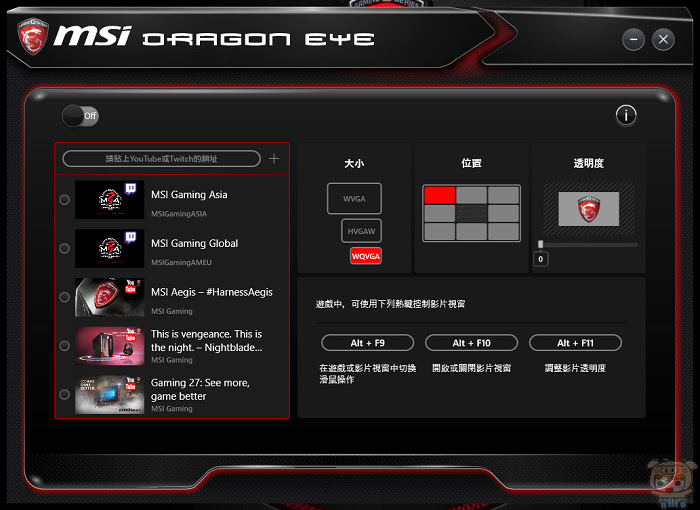Toggle the Dragon Eye On/Off switch

[80, 116]
